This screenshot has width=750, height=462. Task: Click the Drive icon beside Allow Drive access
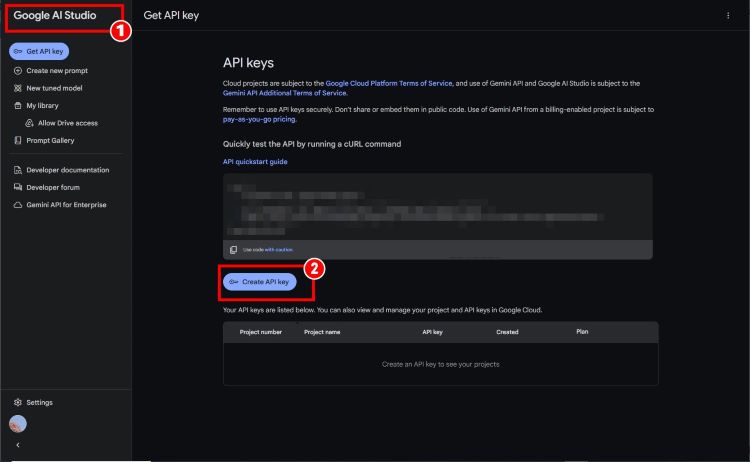[29, 123]
